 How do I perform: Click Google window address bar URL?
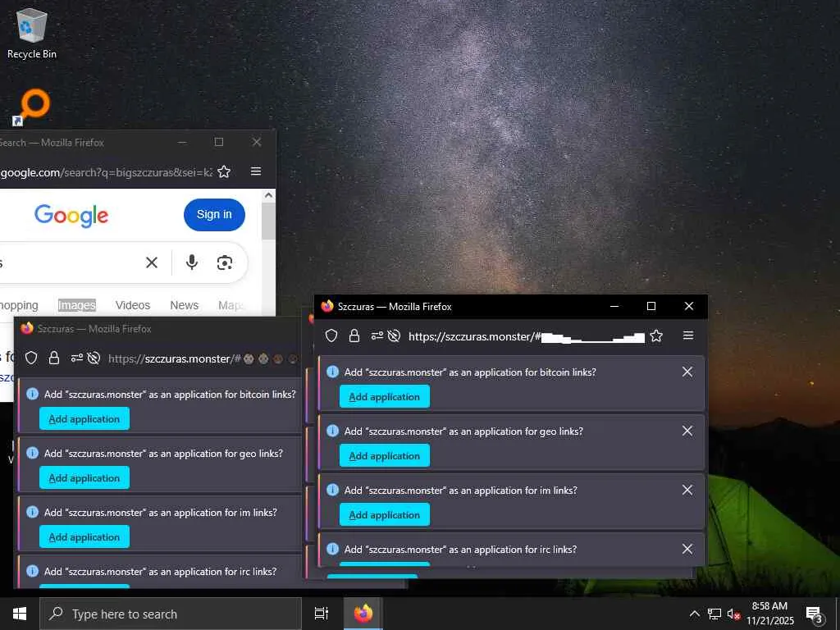tap(106, 172)
